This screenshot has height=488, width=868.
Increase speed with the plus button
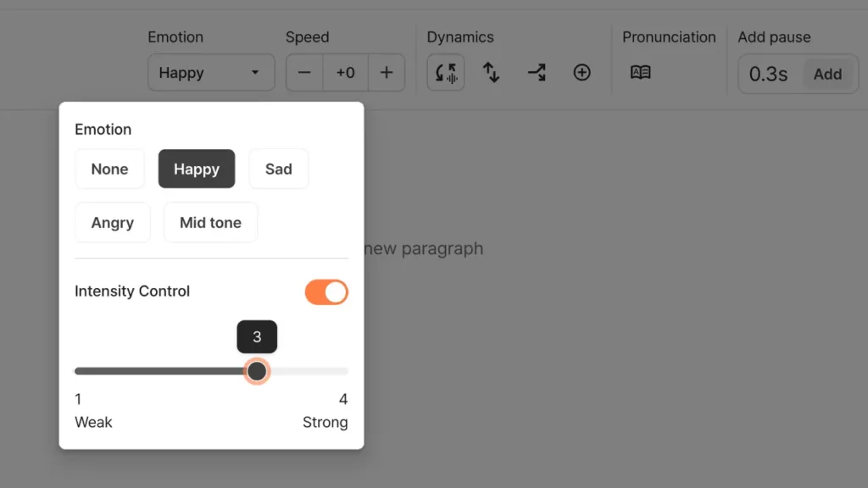[x=387, y=73]
